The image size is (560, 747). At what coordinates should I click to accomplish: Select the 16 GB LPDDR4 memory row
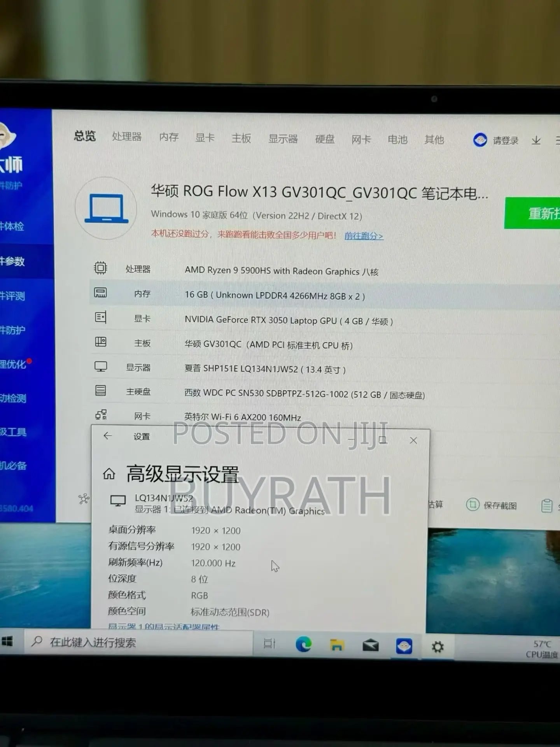point(325,295)
